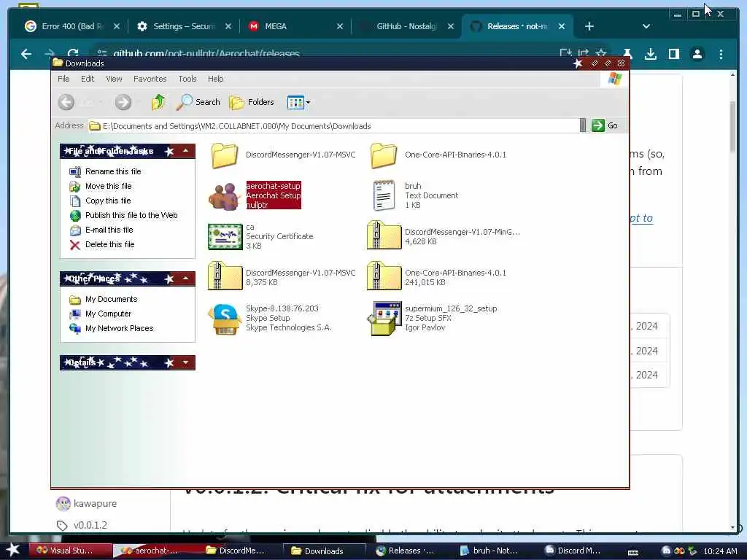This screenshot has height=560, width=747.
Task: Reload the browser page
Action: (73, 54)
